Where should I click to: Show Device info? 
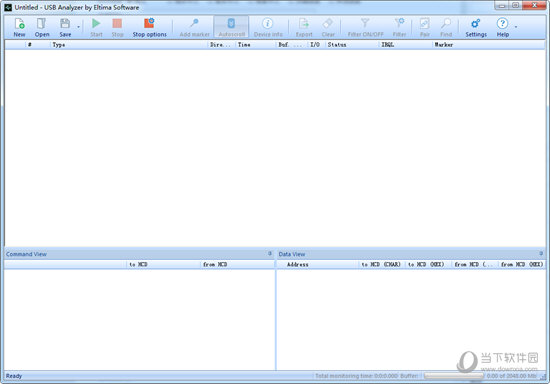[268, 27]
